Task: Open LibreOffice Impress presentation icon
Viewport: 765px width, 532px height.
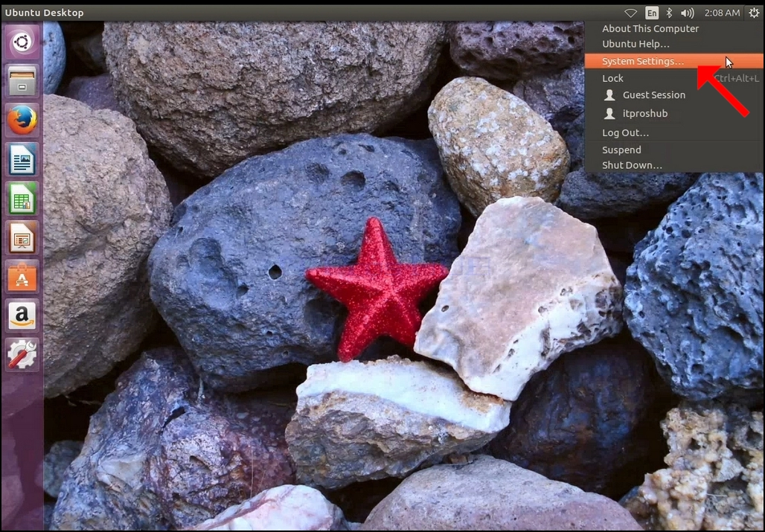Action: click(22, 237)
